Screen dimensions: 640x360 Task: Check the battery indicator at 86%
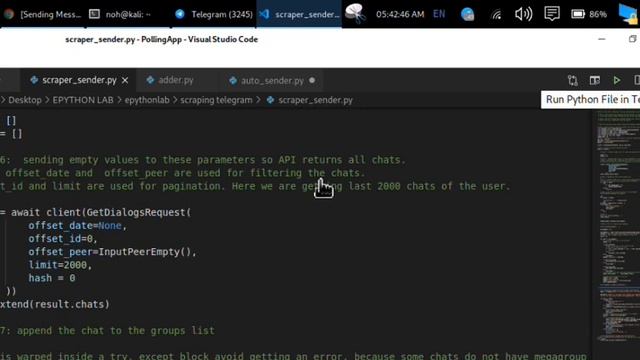coord(589,14)
